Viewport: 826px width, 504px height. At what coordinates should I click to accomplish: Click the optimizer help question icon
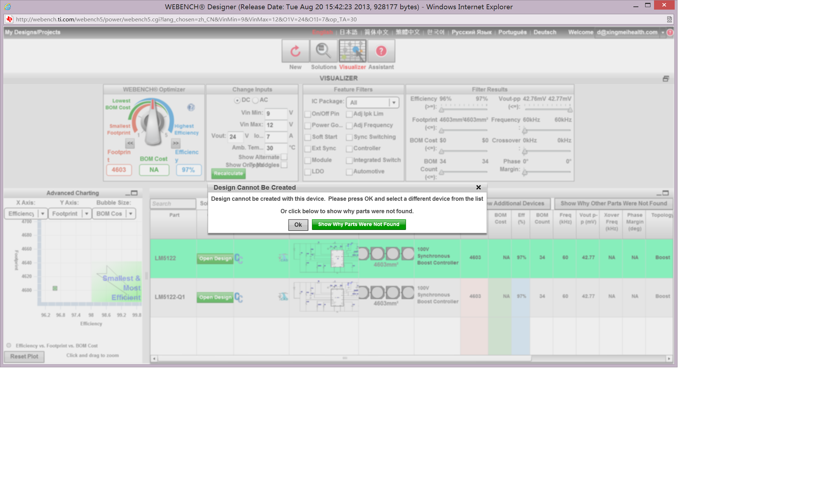click(x=191, y=107)
